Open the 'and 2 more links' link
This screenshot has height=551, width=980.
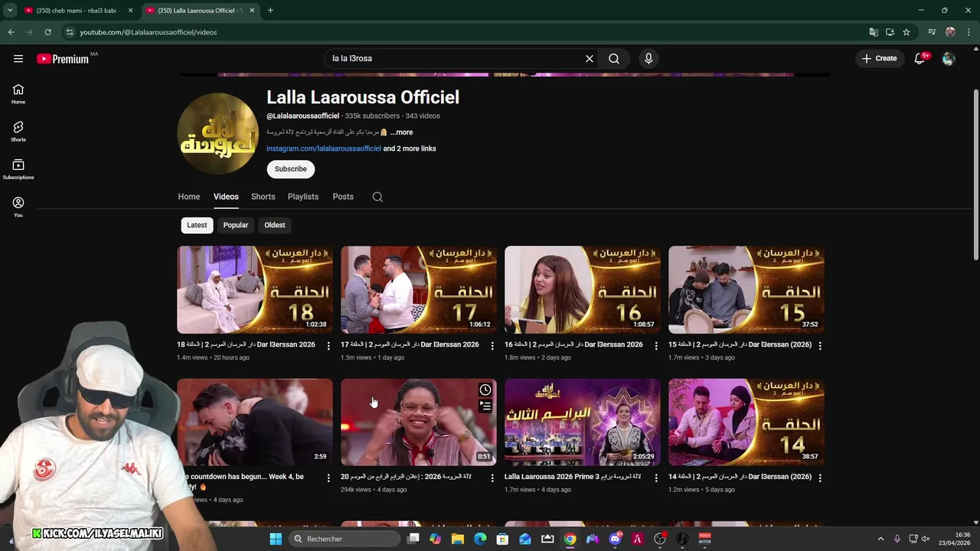(410, 148)
